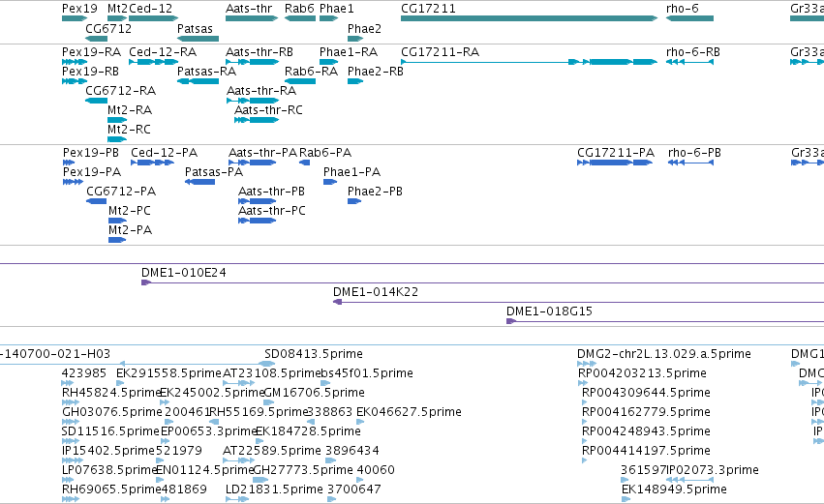Select transcript CG17211-RA
Image resolution: width=824 pixels, height=504 pixels.
click(441, 52)
